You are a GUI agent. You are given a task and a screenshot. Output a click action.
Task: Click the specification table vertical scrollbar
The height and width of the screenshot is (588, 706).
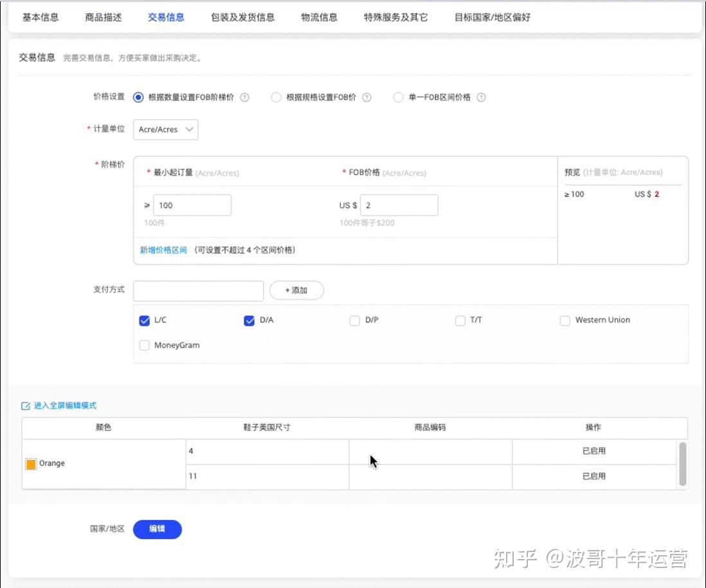tap(683, 464)
